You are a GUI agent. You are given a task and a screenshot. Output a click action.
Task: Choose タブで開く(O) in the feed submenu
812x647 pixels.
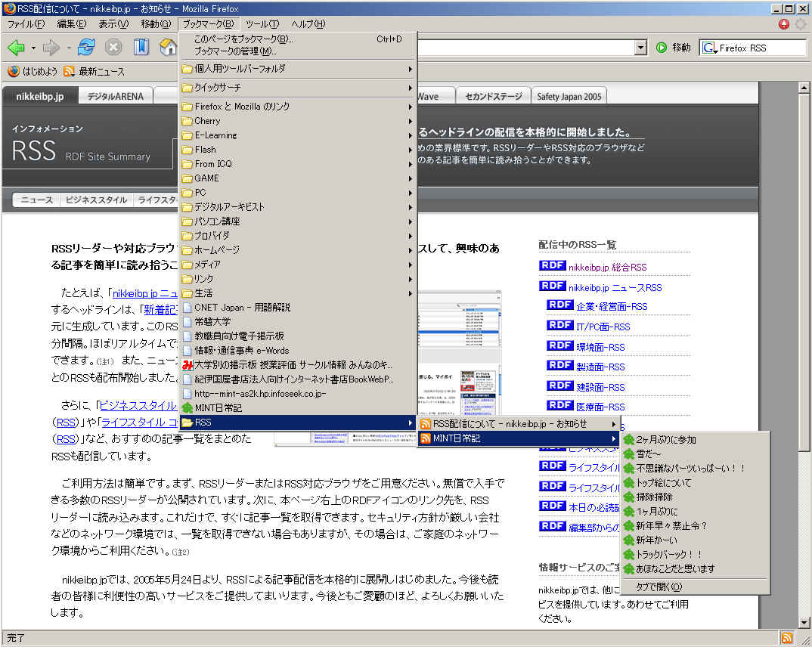pos(695,587)
